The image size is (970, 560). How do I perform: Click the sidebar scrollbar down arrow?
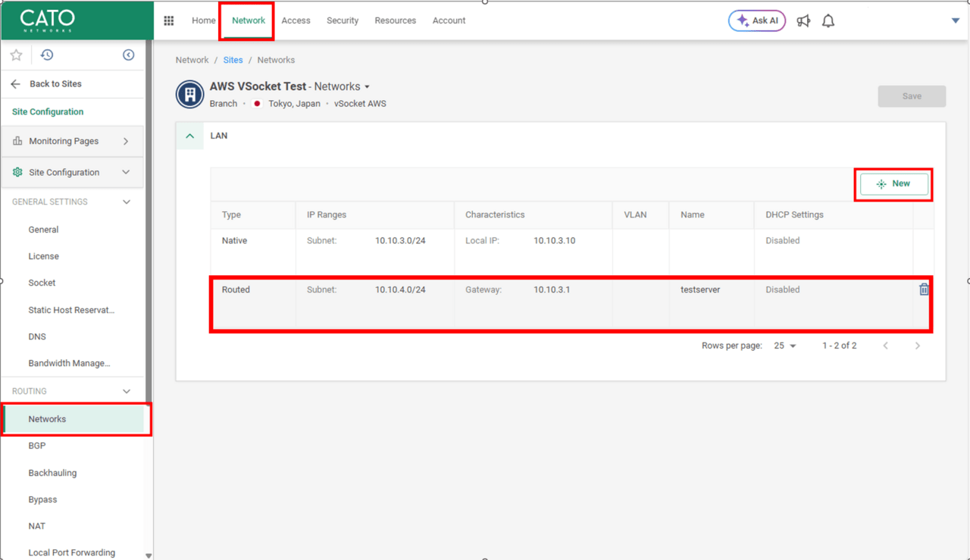coord(149,555)
